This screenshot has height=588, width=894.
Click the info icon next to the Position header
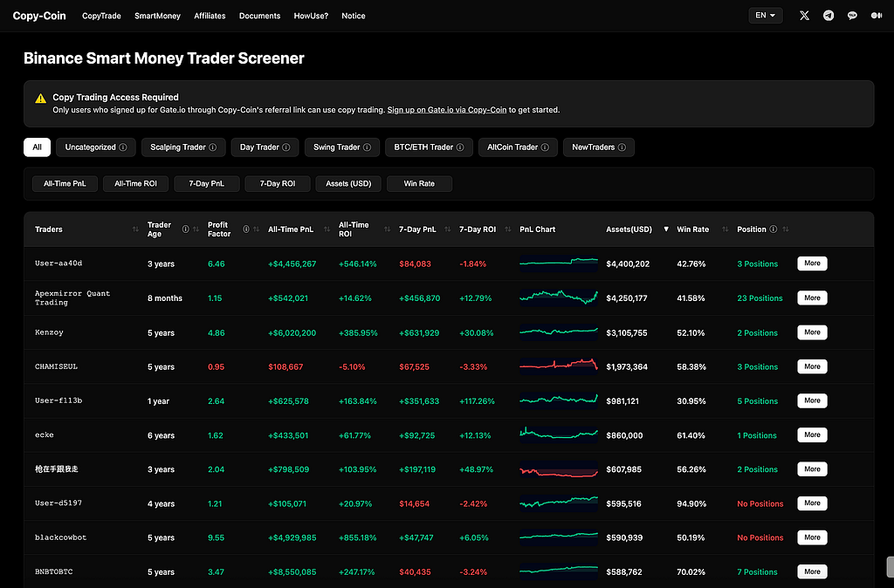tap(774, 229)
